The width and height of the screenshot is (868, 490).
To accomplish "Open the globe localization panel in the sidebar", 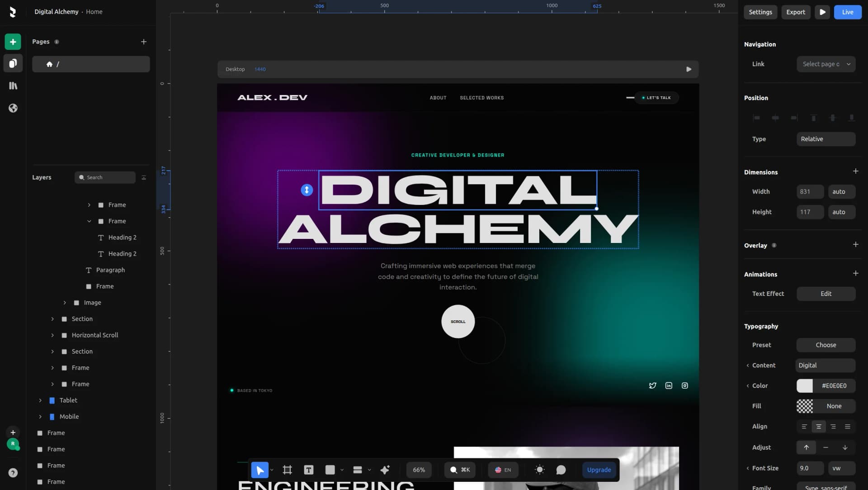I will [x=13, y=108].
